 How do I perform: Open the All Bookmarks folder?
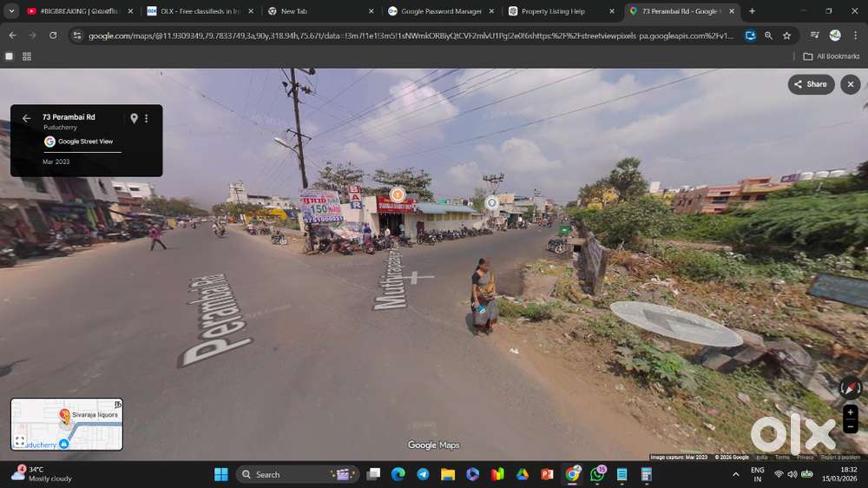(x=831, y=56)
